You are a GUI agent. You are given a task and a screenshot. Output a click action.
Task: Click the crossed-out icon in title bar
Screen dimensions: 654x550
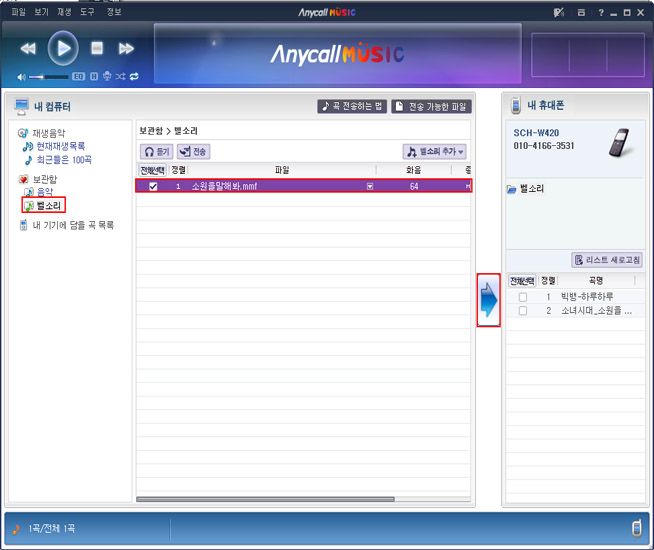pyautogui.click(x=559, y=13)
